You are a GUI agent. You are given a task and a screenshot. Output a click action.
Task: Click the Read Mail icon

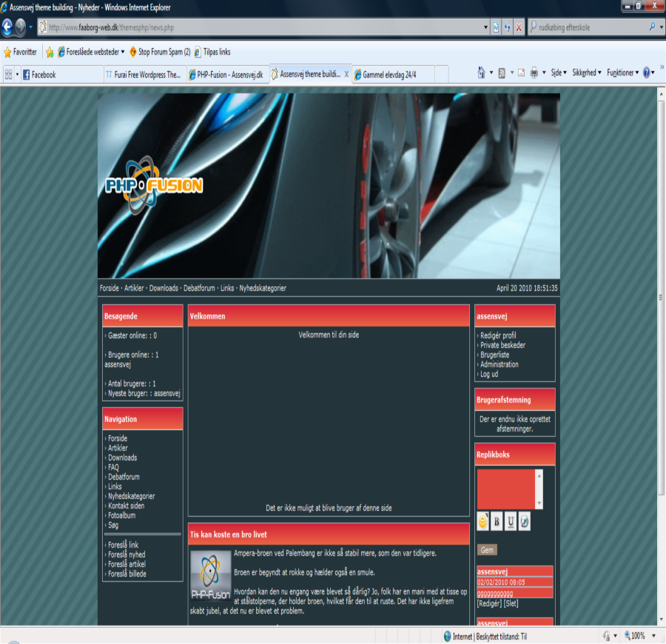coord(521,73)
